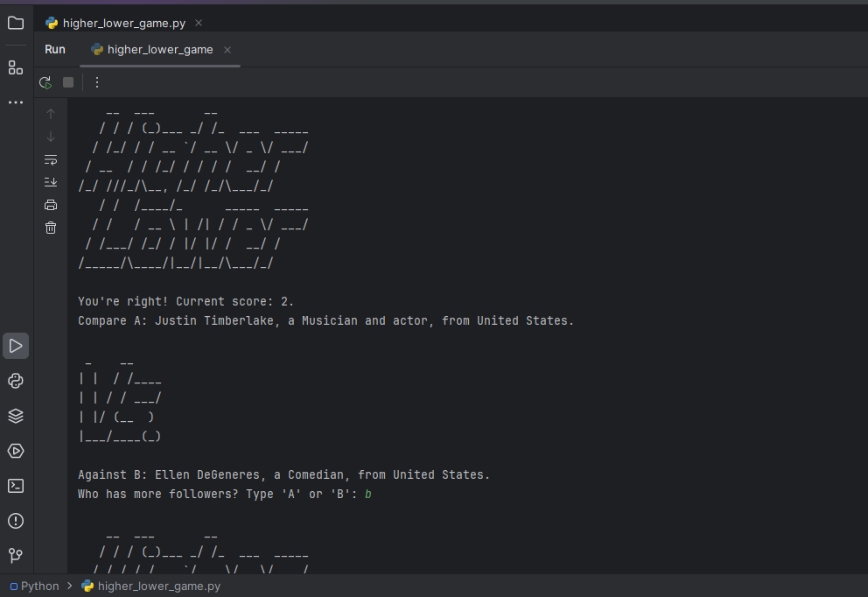Open Run toolbar more options menu

[x=97, y=82]
